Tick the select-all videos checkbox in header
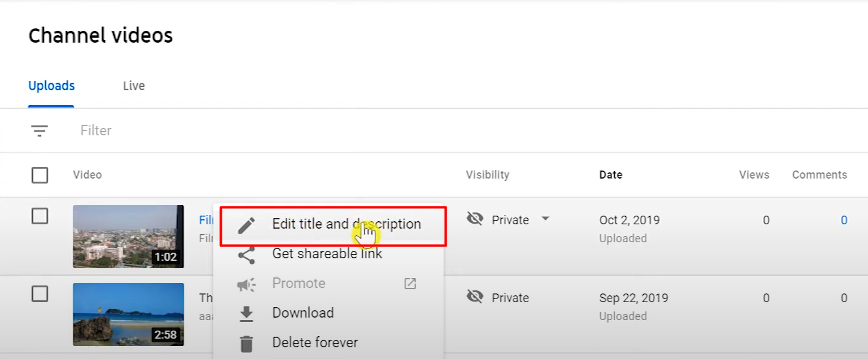Viewport: 868px width, 359px height. [40, 175]
